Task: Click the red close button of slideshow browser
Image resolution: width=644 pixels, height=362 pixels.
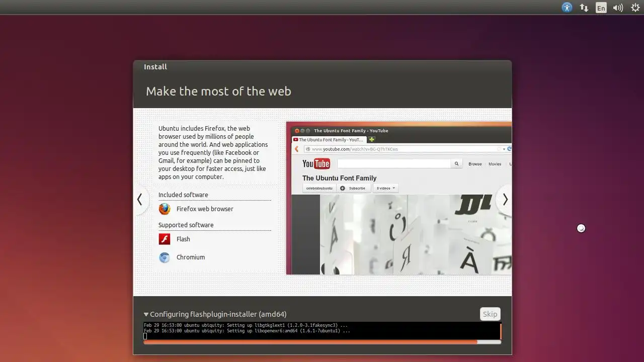Action: 297,131
